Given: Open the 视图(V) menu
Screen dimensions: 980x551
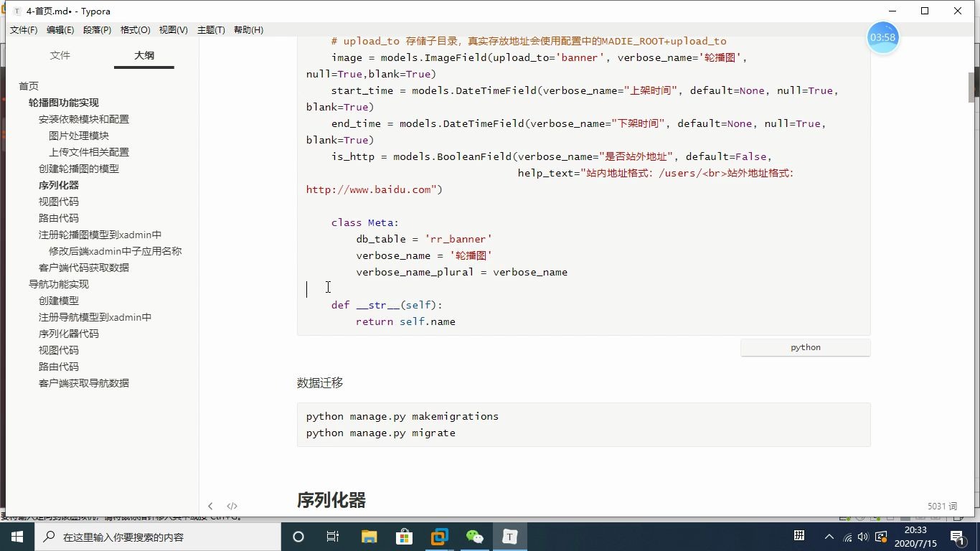Looking at the screenshot, I should pos(174,29).
